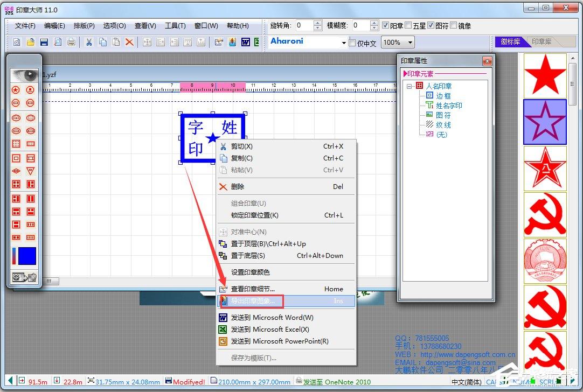The height and width of the screenshot is (392, 583).
Task: Decrease the 模糊度 spinner value
Action: [x=374, y=28]
